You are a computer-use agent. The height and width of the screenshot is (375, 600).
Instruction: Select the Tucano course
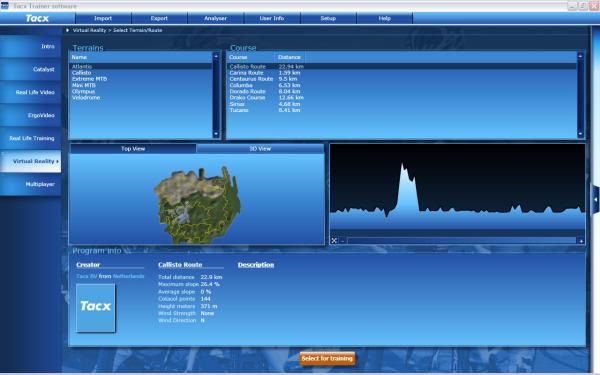[239, 110]
